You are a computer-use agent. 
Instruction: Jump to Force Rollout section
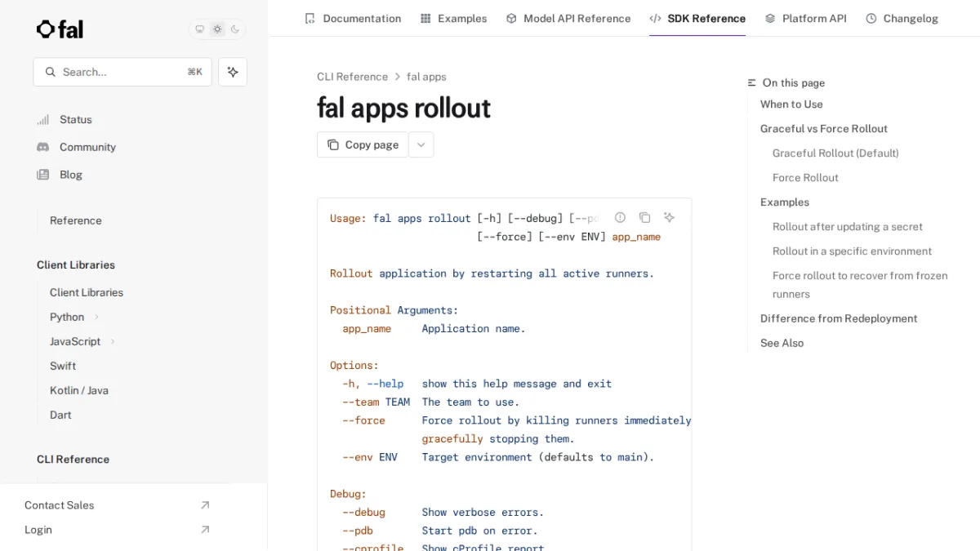(x=805, y=178)
